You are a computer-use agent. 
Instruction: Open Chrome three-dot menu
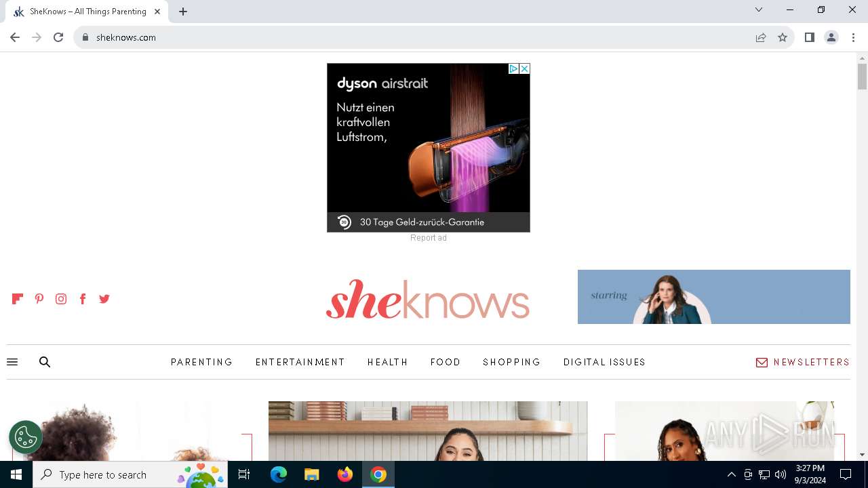tap(853, 37)
